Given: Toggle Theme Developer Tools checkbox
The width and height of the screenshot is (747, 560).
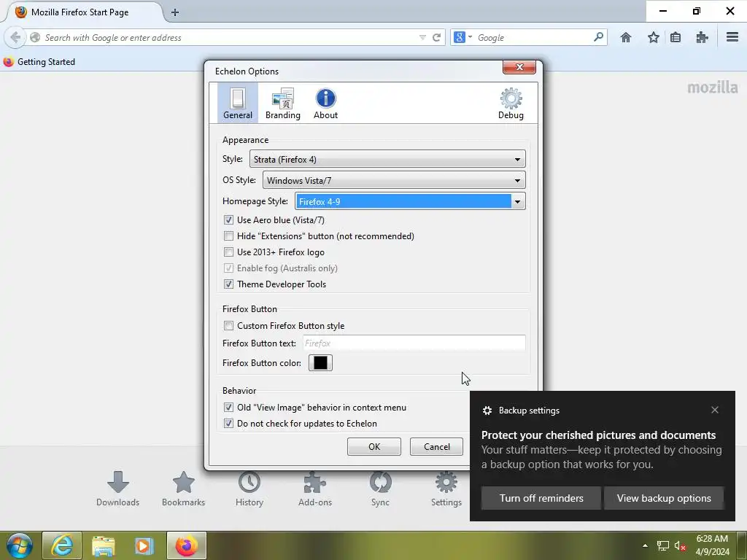Looking at the screenshot, I should [x=228, y=284].
